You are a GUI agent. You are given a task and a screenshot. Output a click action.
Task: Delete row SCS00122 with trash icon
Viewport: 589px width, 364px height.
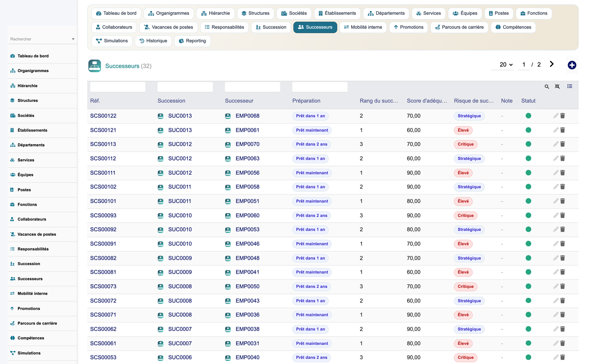point(563,116)
